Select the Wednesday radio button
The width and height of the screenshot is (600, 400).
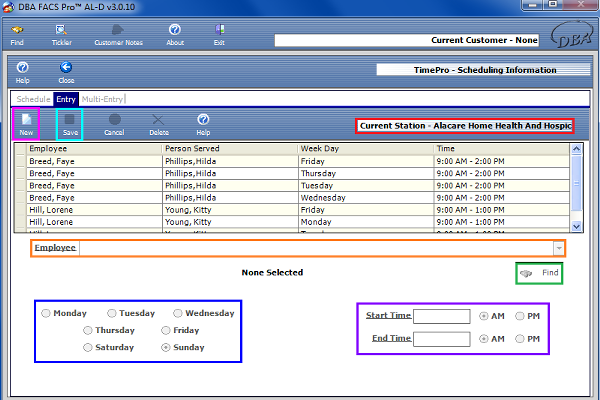point(178,313)
